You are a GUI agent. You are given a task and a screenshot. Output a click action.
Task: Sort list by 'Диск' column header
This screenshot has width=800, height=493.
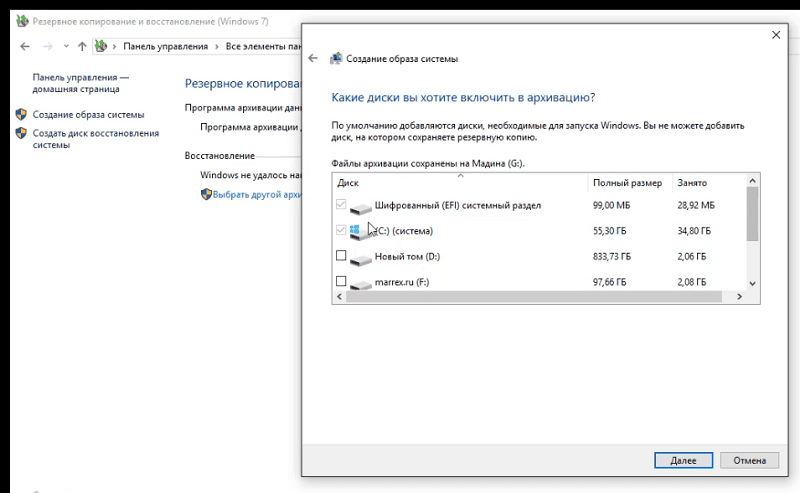(460, 183)
